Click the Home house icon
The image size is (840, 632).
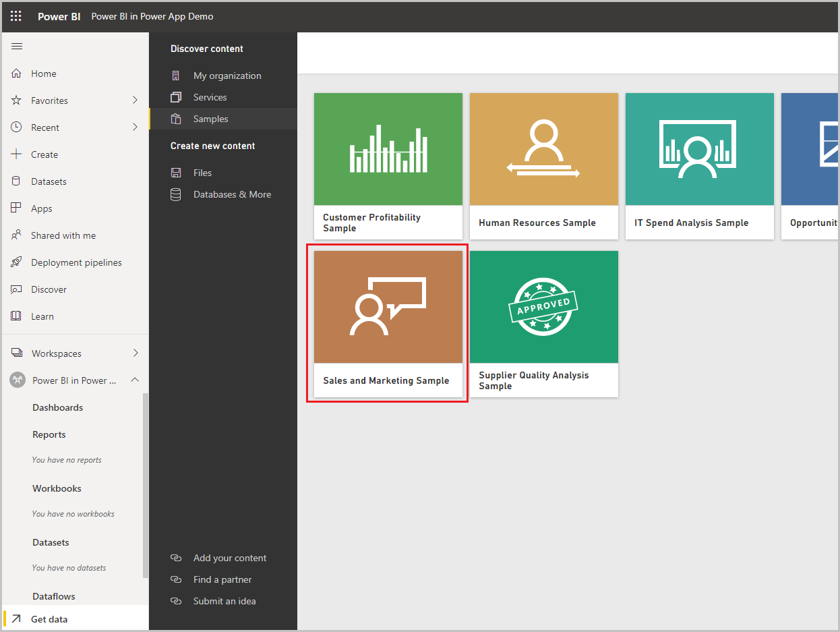point(17,74)
